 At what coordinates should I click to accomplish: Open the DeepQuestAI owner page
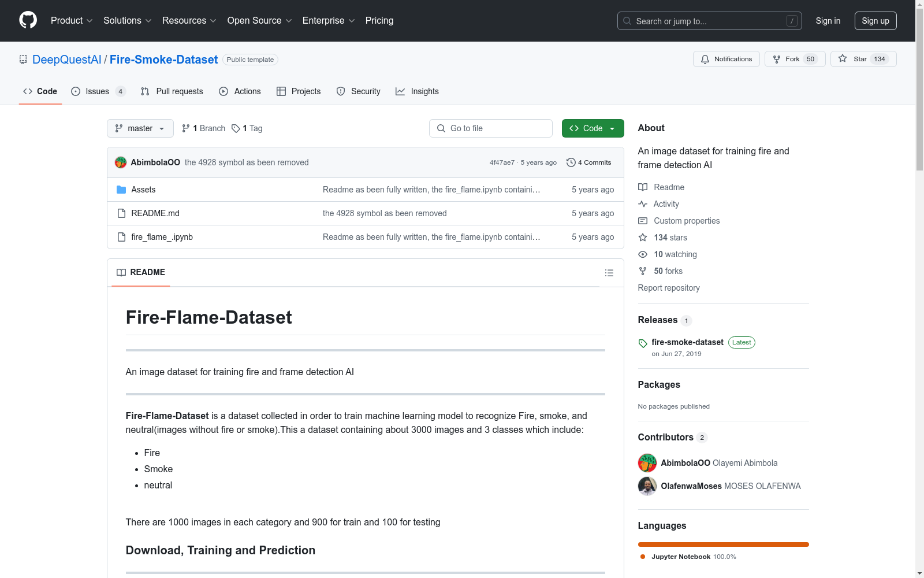pos(67,60)
